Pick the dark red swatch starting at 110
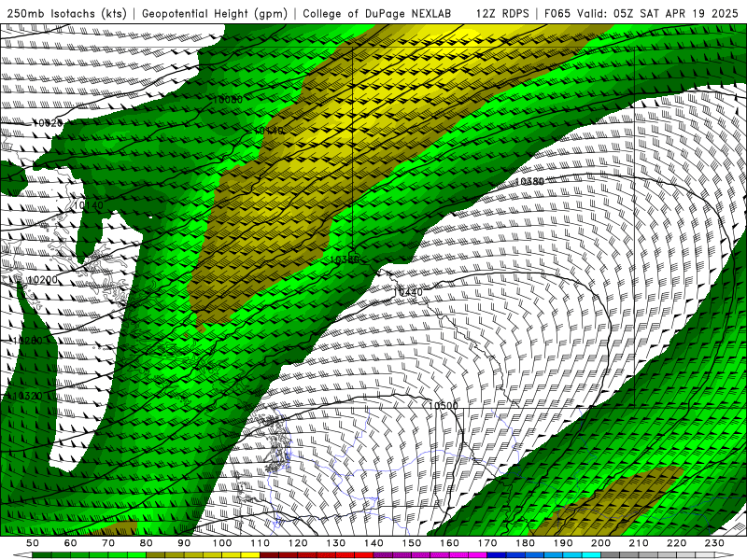Viewport: 747px width, 560px height. coord(270,555)
